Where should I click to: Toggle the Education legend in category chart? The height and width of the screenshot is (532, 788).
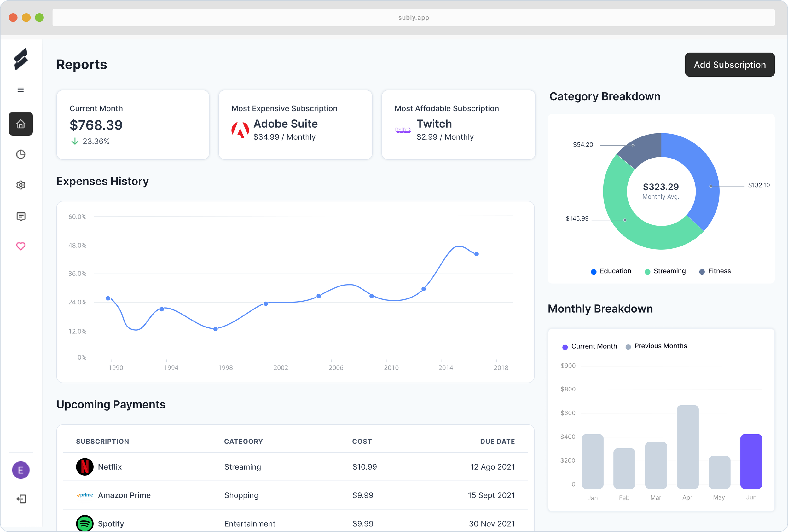coord(611,271)
